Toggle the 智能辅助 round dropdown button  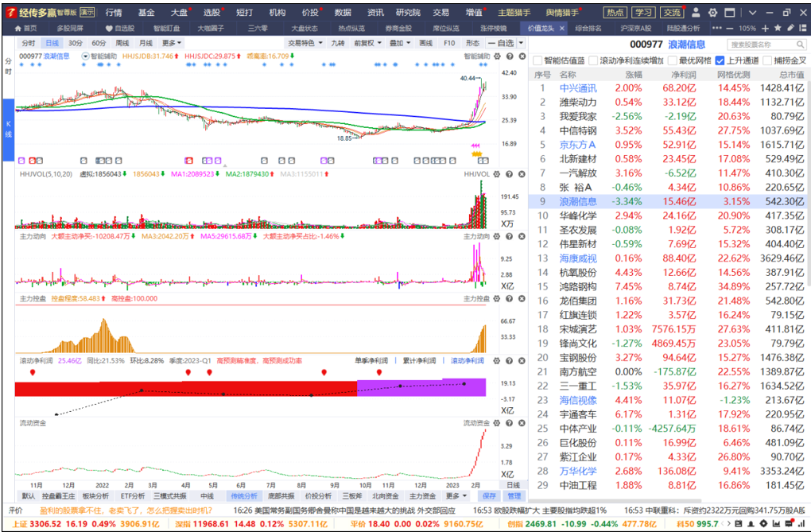pos(85,56)
